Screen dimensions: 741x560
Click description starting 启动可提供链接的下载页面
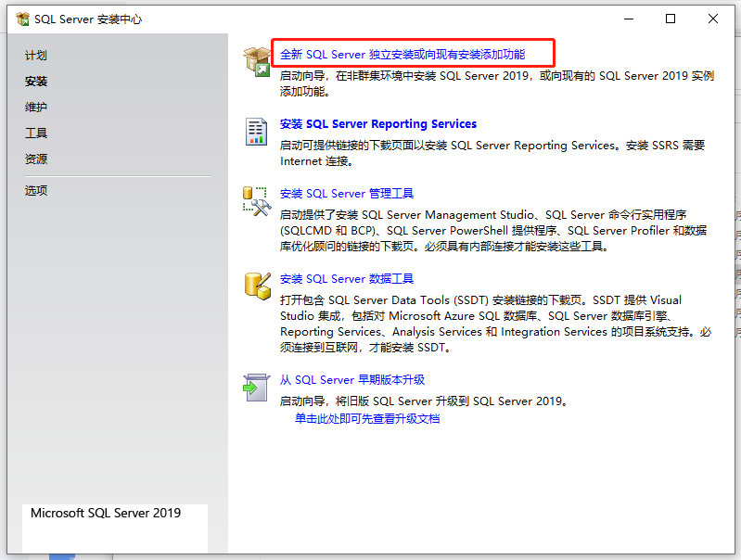point(492,153)
